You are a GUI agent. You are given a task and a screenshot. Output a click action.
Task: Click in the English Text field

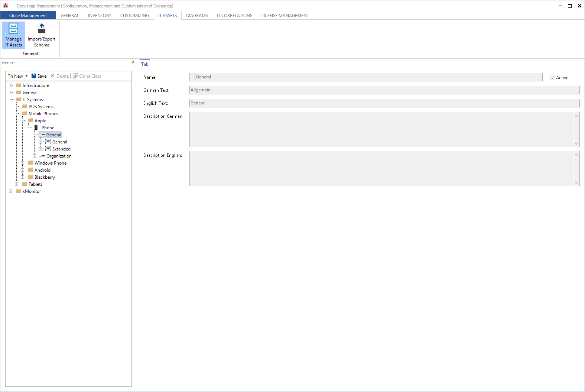tap(384, 103)
